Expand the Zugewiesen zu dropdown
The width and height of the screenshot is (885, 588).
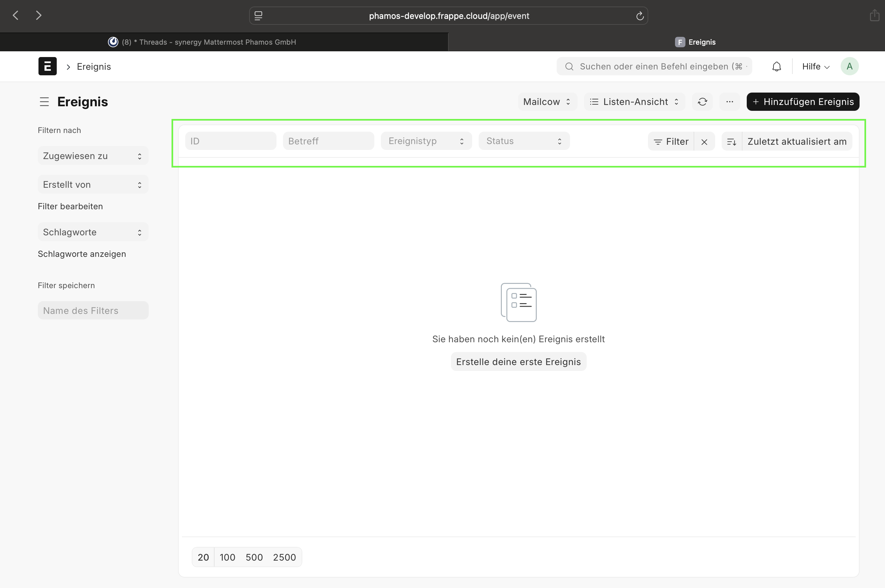pyautogui.click(x=93, y=156)
